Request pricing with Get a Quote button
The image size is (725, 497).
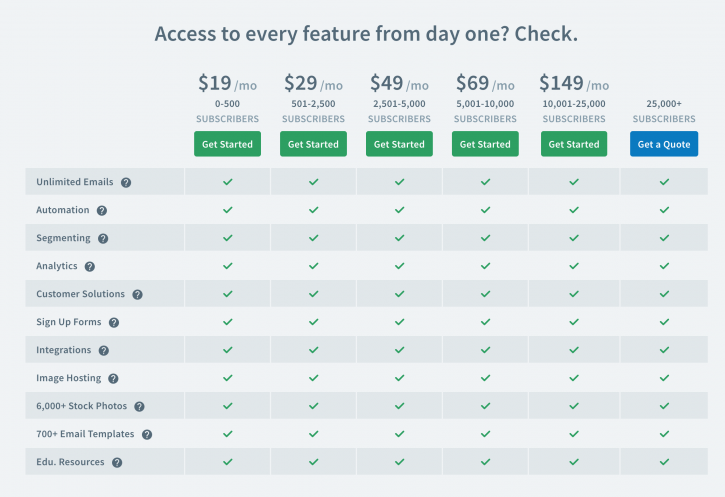point(664,144)
